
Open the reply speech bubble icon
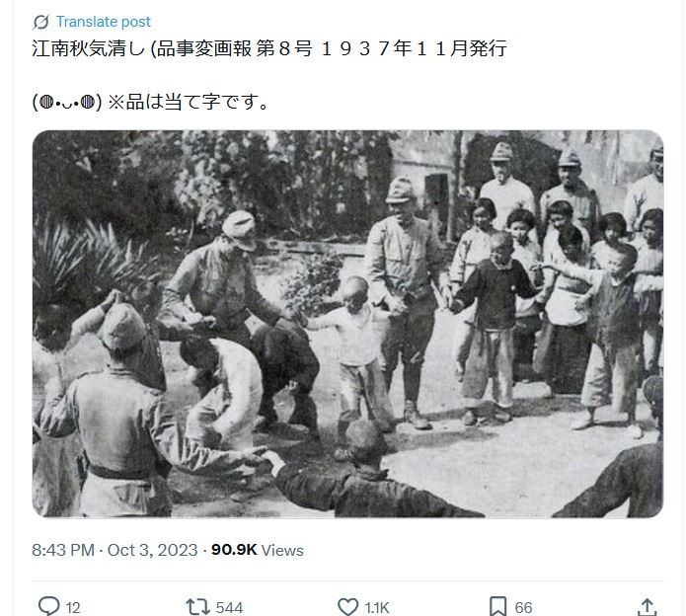[x=49, y=606]
